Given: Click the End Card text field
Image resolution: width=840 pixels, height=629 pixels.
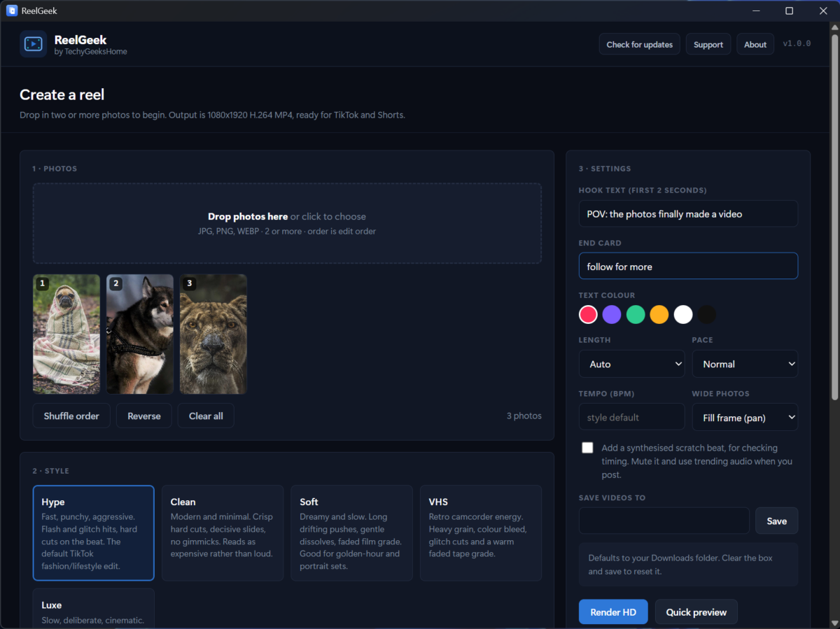Looking at the screenshot, I should [x=688, y=266].
